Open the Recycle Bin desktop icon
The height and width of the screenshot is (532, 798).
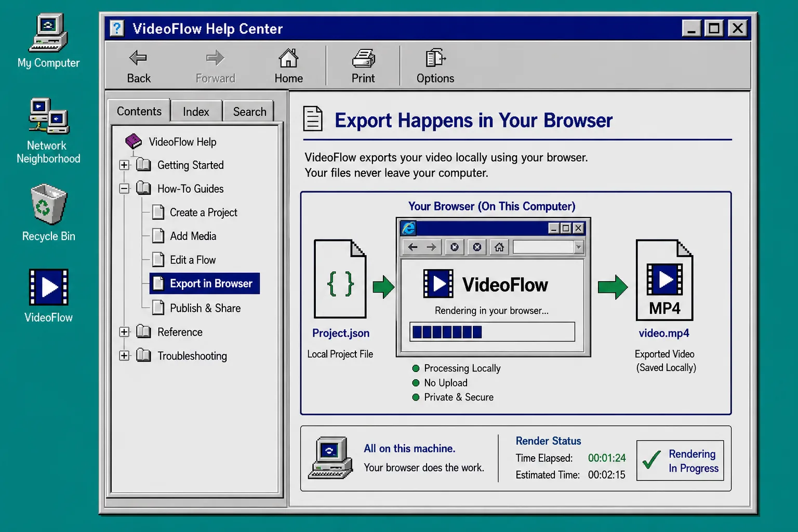[x=48, y=212]
